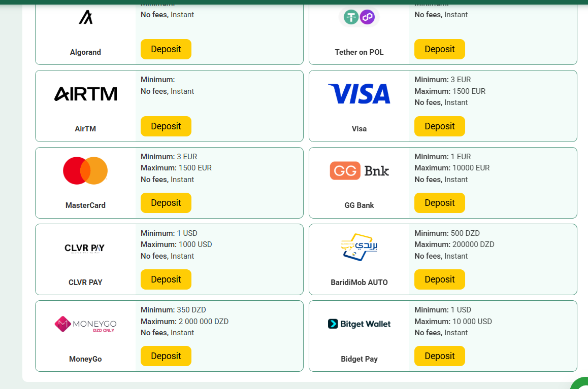Click Minimum: 350 DZD text
Screen dimensions: 588x389
[173, 310]
